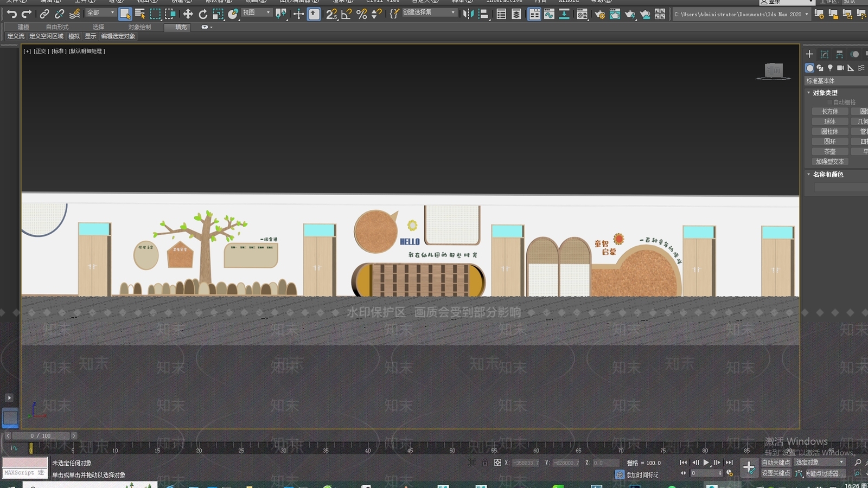Image resolution: width=868 pixels, height=488 pixels.
Task: Activate the Select and Scale tool
Action: pos(218,14)
